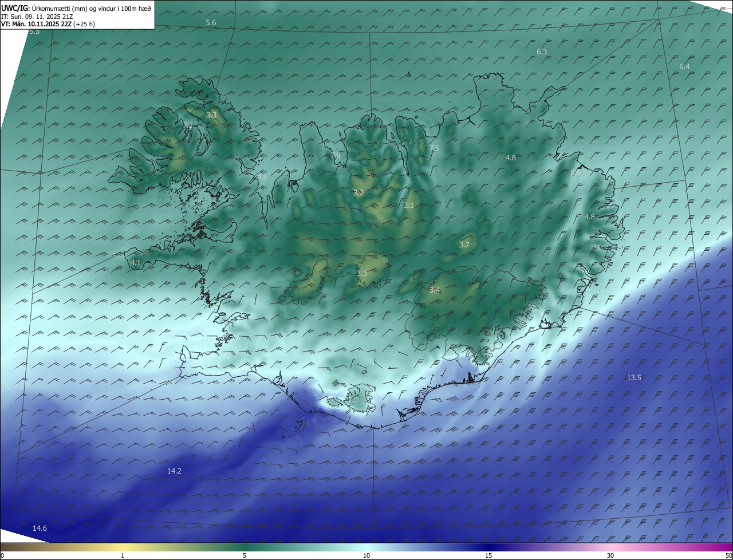Click the 14.6 value label over the sea

(40, 529)
